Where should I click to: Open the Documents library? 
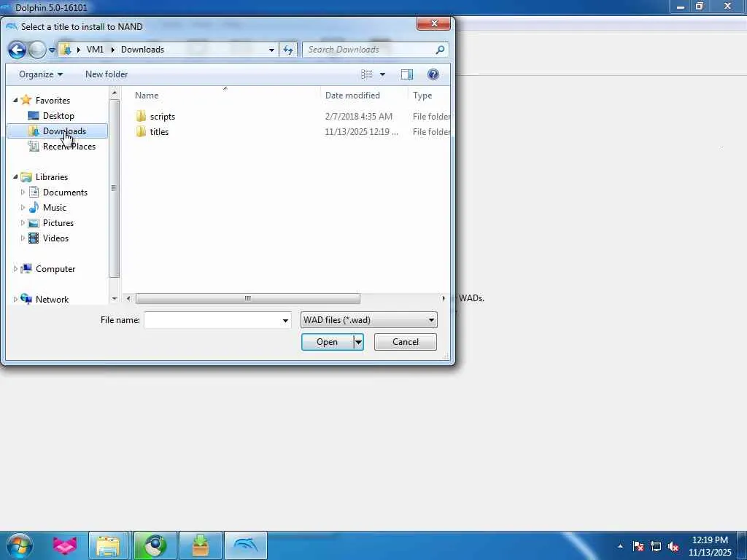(x=65, y=192)
